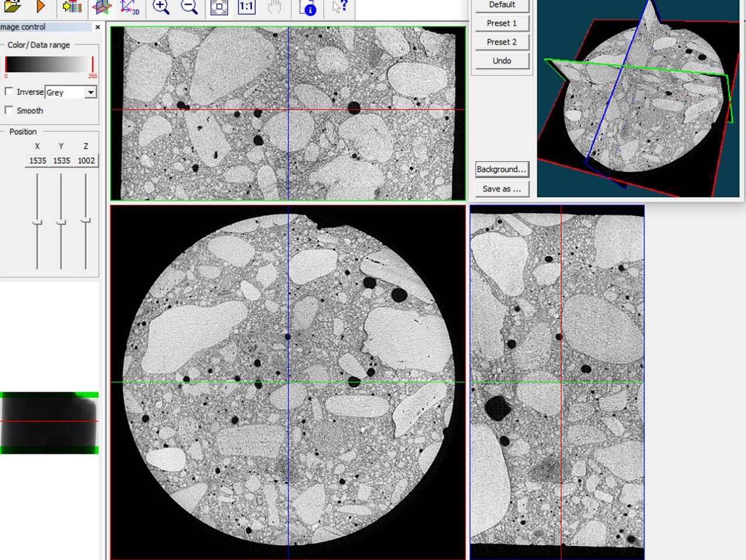746x560 pixels.
Task: Show file information icon
Action: pos(308,7)
